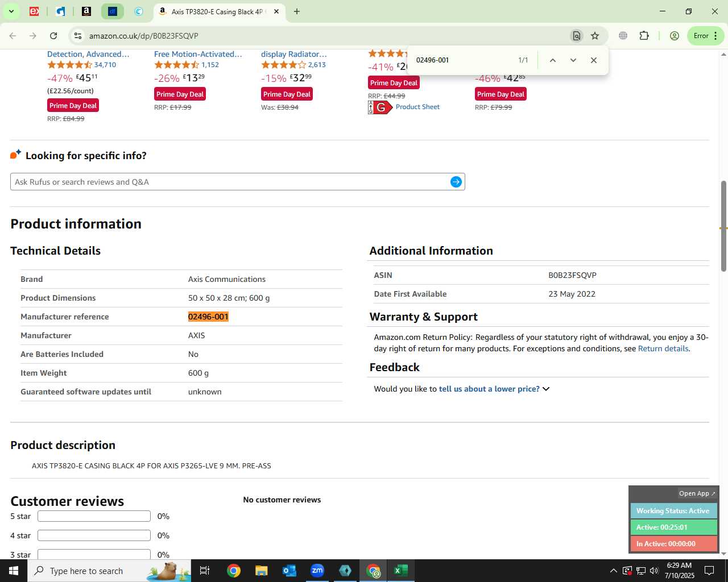Open the network icon in tray
The width and height of the screenshot is (728, 582).
coord(640,571)
